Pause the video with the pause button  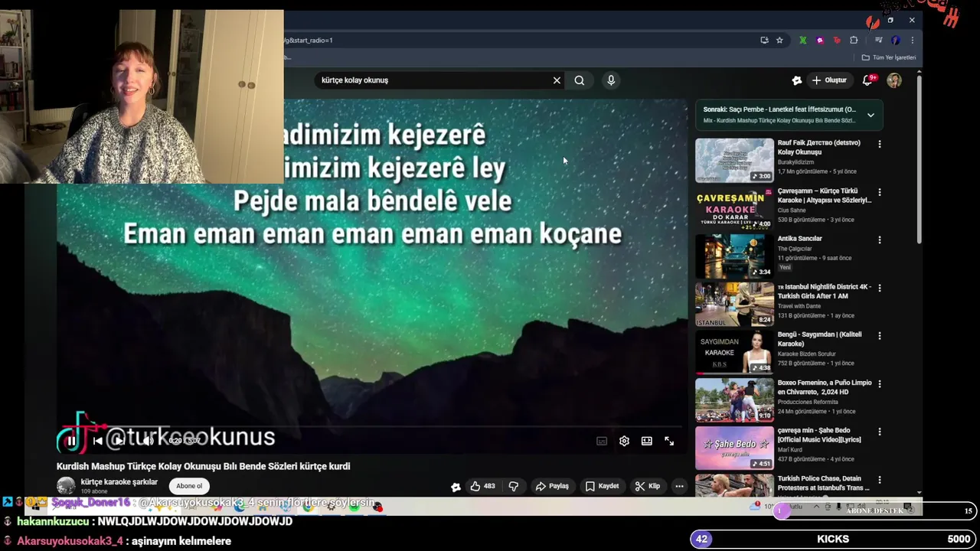71,441
